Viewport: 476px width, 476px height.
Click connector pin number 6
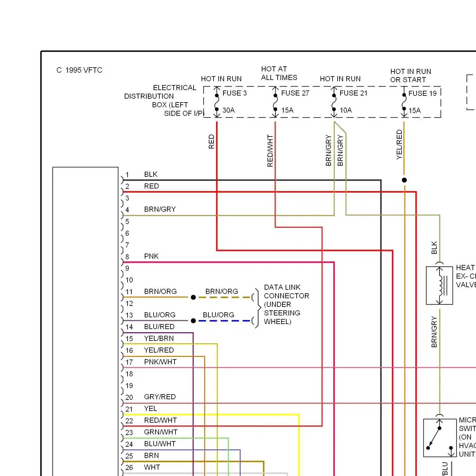click(127, 233)
